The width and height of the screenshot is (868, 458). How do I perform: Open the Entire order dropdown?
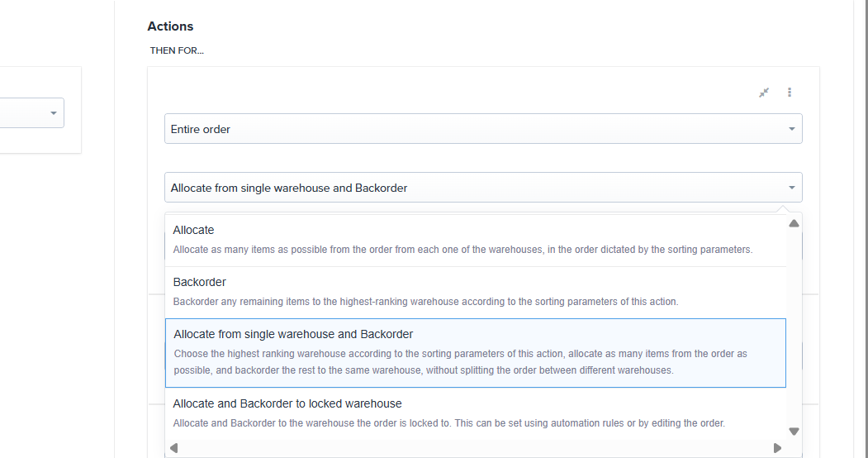(482, 129)
